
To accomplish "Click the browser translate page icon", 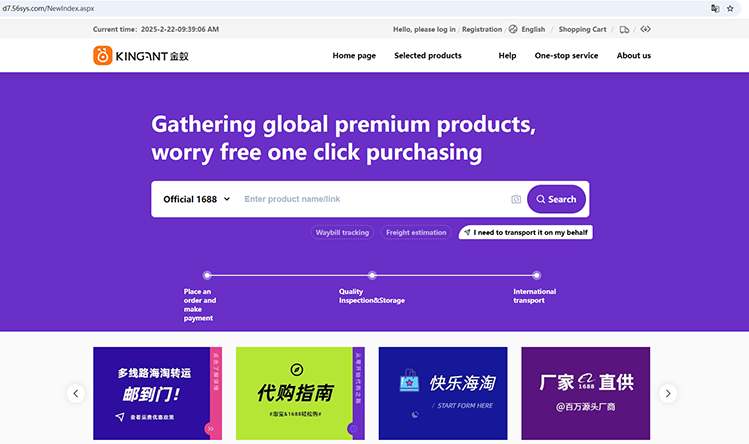I will tap(715, 9).
